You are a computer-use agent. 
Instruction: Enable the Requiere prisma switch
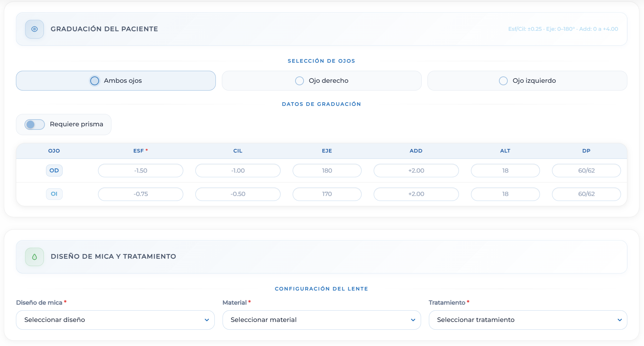35,125
